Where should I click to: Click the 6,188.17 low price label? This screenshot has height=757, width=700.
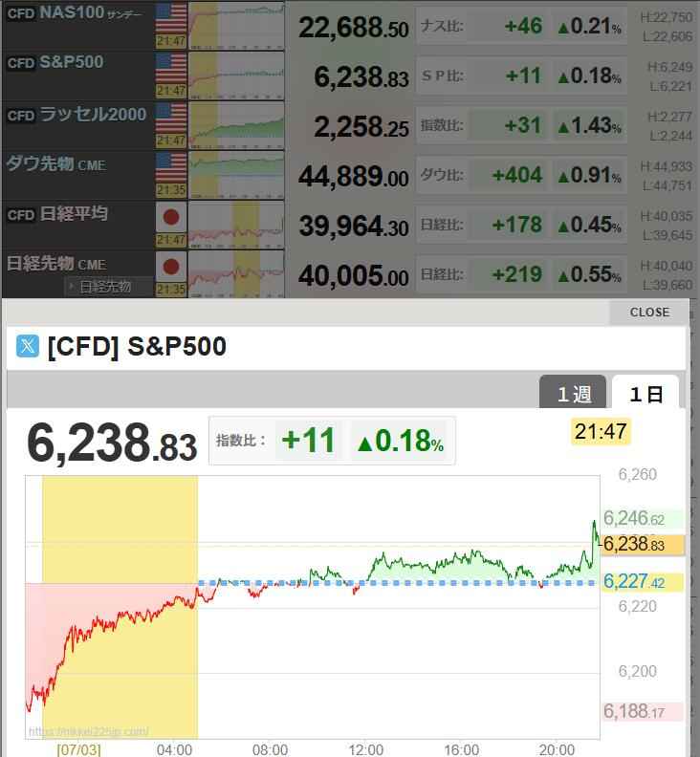click(x=643, y=712)
